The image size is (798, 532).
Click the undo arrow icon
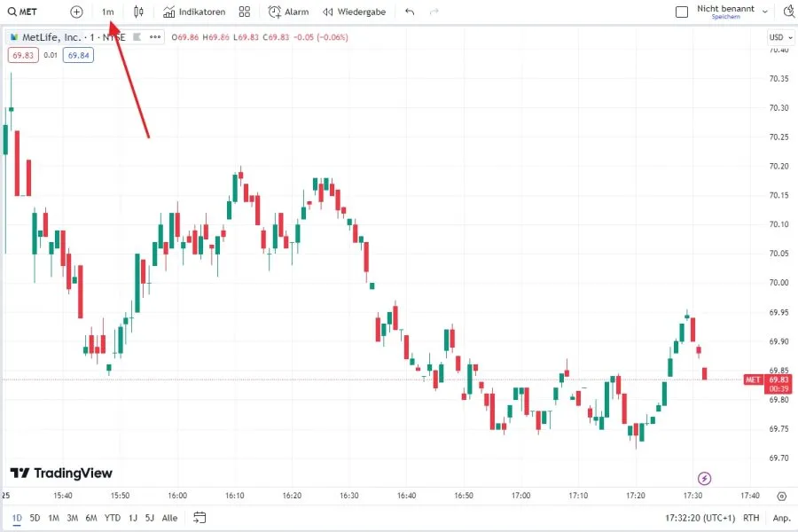click(408, 12)
